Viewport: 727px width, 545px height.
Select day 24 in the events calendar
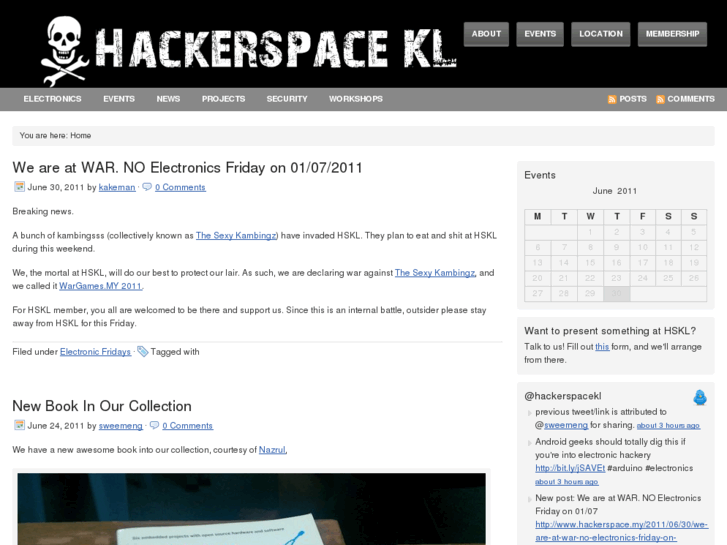coord(642,278)
